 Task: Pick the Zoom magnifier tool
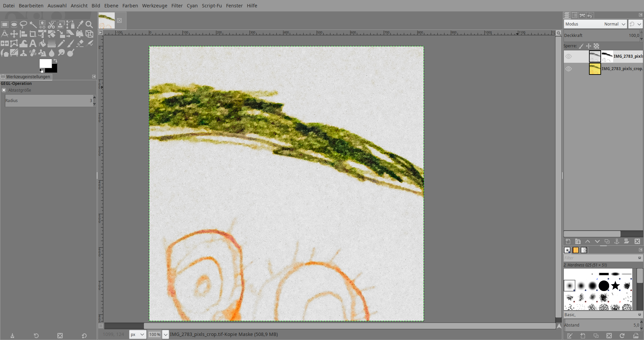tap(89, 24)
